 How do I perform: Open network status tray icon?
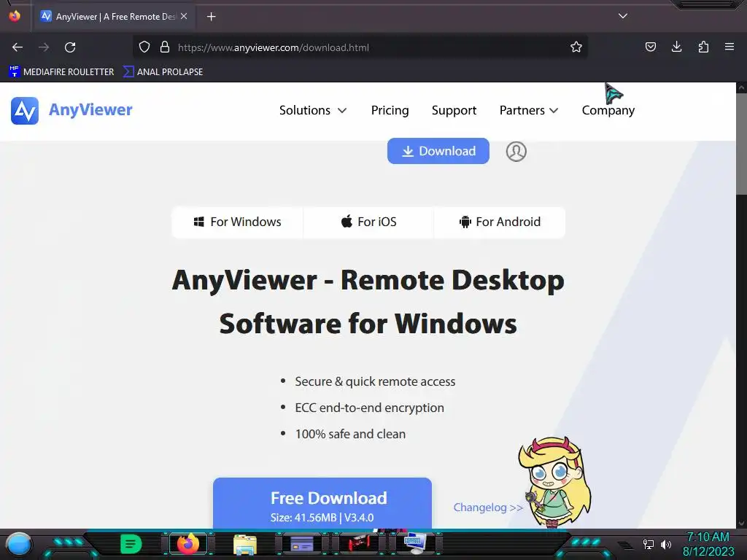tap(648, 544)
